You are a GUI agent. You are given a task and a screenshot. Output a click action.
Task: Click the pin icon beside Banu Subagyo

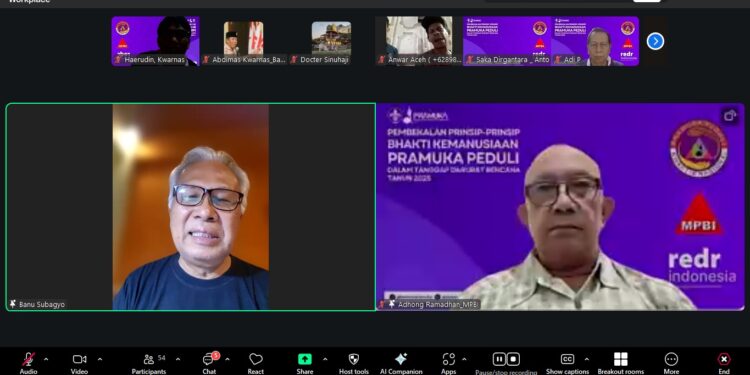coord(12,304)
